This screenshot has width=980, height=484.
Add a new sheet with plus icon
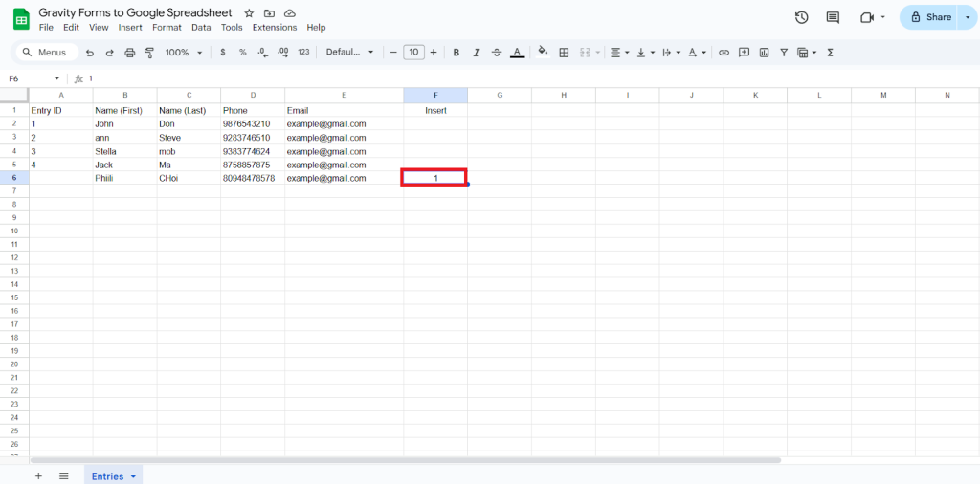(x=38, y=476)
